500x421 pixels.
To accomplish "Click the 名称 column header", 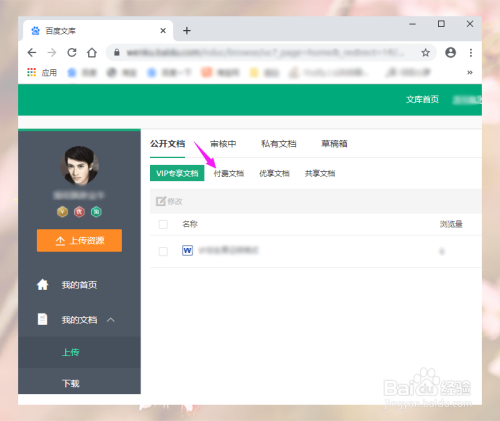I will (190, 224).
